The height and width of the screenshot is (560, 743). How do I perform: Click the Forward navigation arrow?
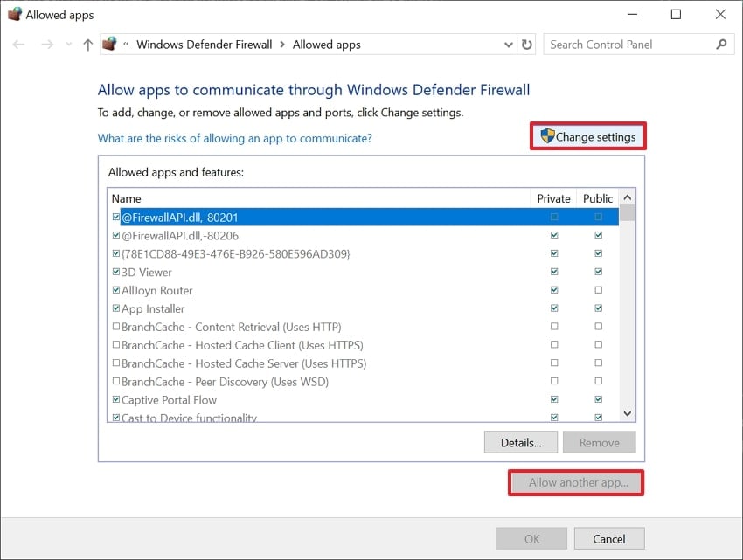[x=47, y=45]
